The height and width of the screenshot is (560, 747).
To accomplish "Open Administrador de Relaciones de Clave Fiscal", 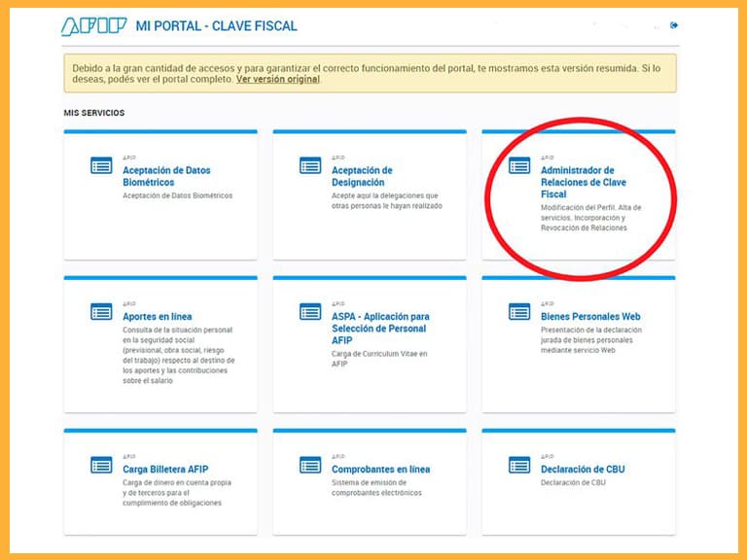I will 584,182.
